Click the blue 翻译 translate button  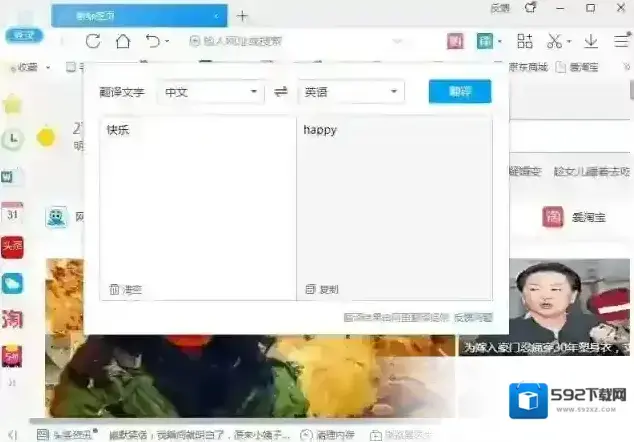pos(459,91)
